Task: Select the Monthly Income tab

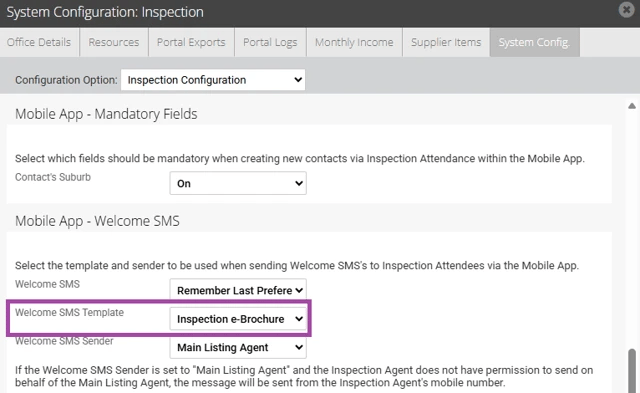Action: tap(354, 42)
